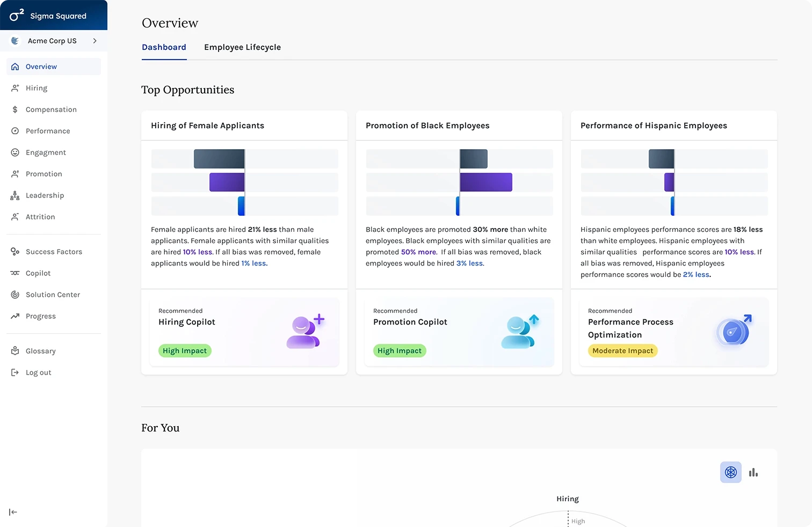Click the Performance Process Optimization compass illustration
Screen dimensions: 812x527
click(734, 331)
